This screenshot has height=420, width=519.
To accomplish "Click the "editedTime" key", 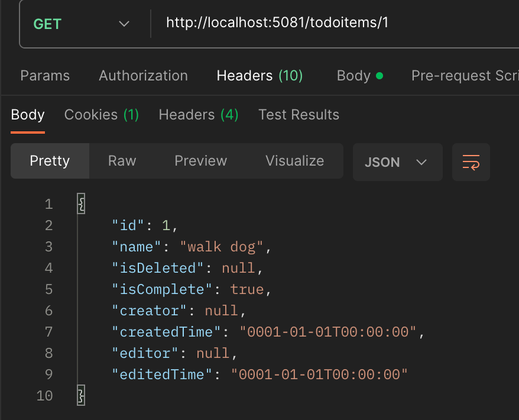I will click(161, 374).
